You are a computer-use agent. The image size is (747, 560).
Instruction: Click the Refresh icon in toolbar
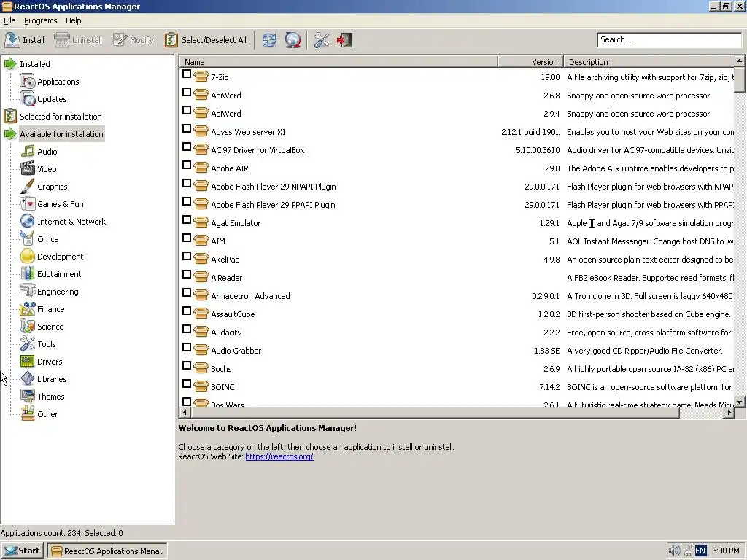click(269, 40)
